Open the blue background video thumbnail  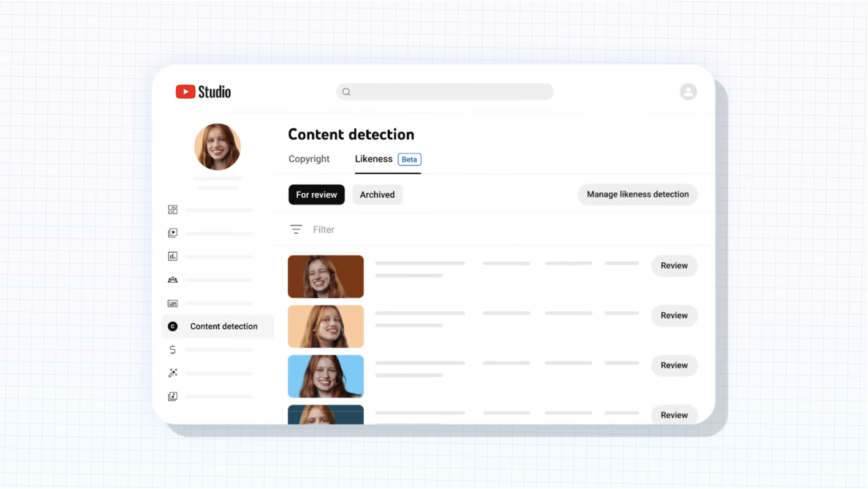[x=325, y=376]
